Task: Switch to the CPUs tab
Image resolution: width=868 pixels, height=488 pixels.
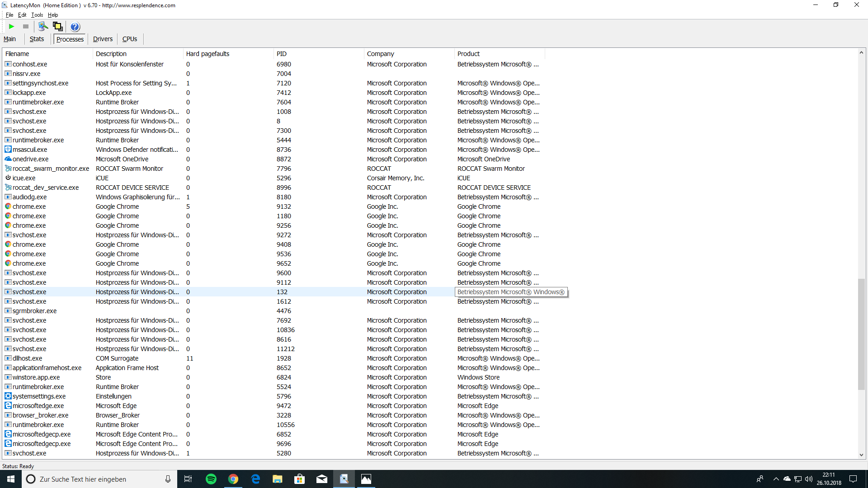Action: click(130, 39)
